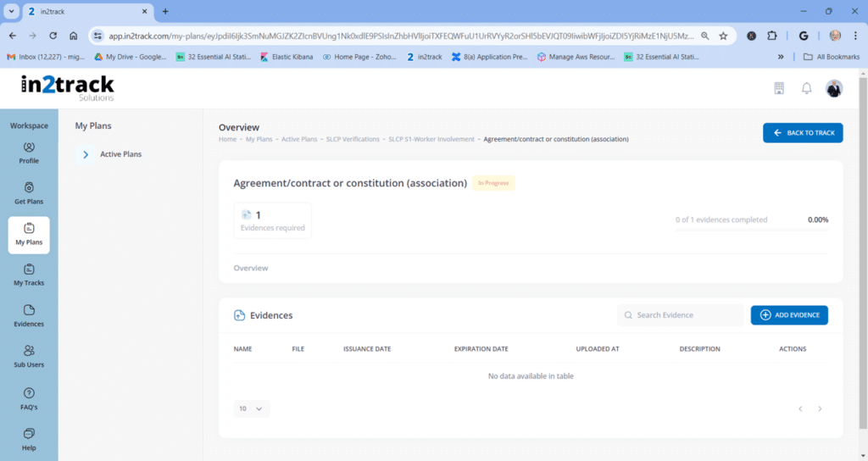Go to next table page arrow
Screen dimensions: 868x461
(820, 408)
